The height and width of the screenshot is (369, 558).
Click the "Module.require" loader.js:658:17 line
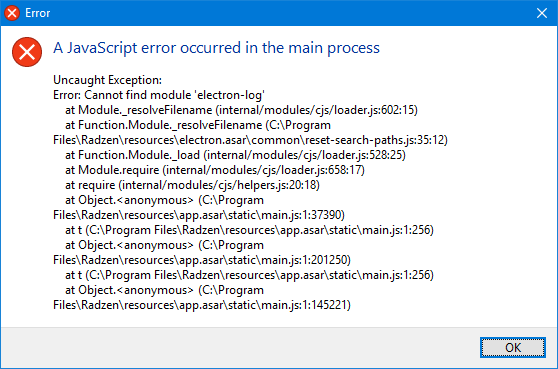(x=215, y=170)
